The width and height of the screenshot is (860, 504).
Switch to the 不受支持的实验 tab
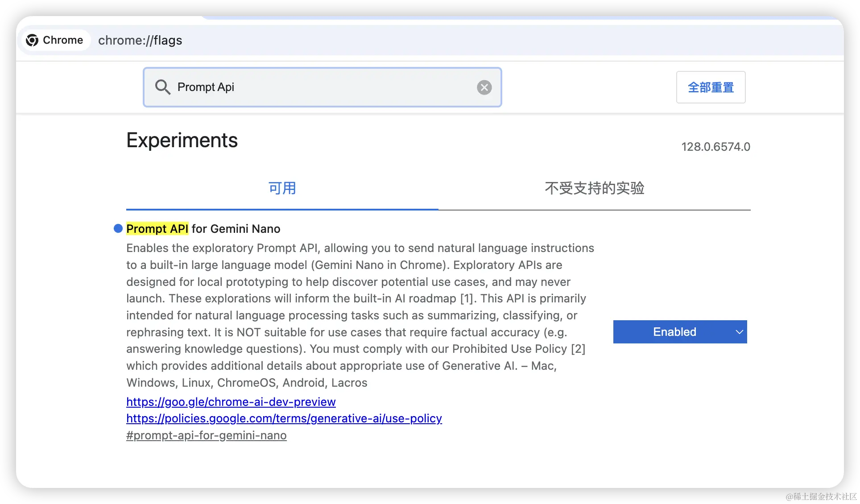pyautogui.click(x=594, y=188)
